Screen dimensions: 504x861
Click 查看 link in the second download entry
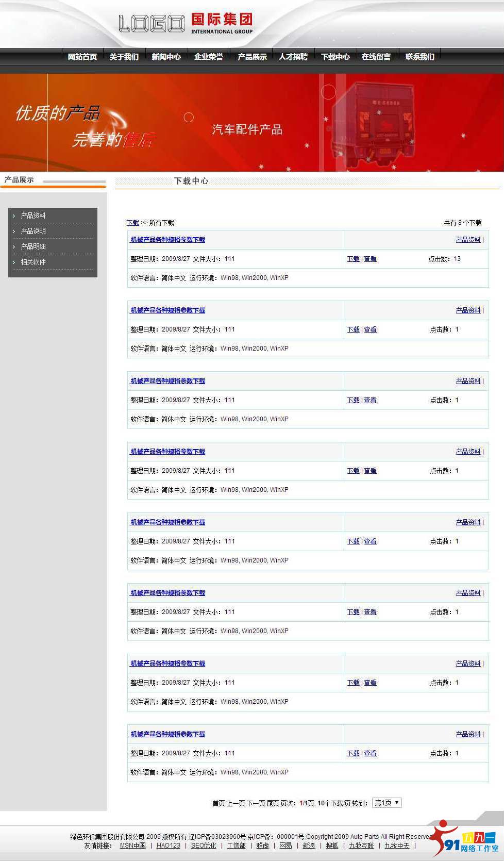tap(370, 329)
